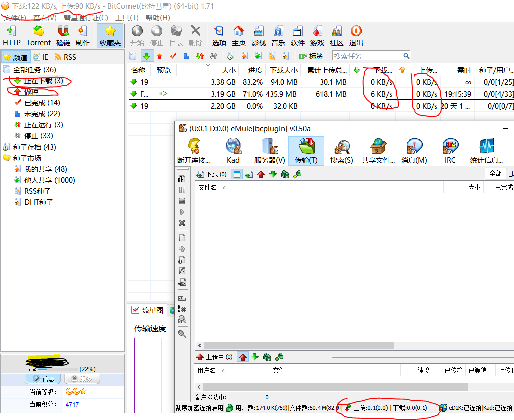Click the 搜索任务 search field
Viewport: 514px width, 420px height.
367,56
